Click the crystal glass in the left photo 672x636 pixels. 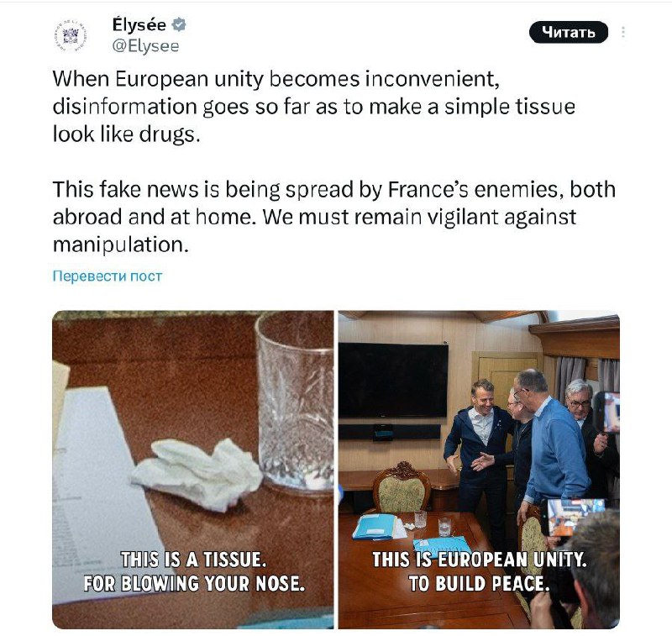(295, 402)
